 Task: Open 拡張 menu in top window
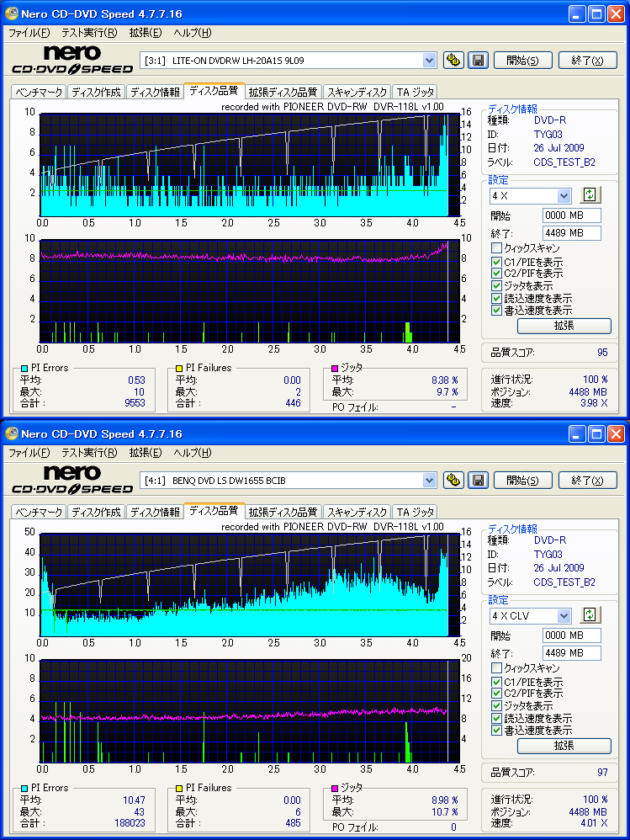click(x=146, y=33)
